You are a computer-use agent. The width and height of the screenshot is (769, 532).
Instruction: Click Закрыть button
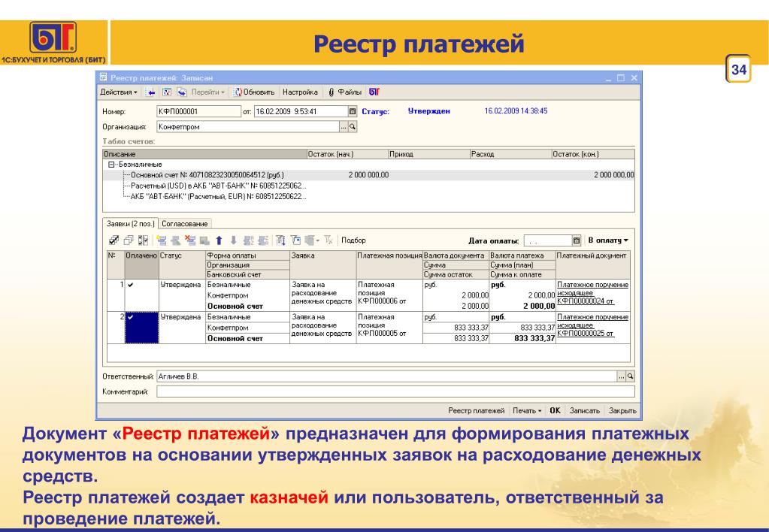pyautogui.click(x=622, y=411)
